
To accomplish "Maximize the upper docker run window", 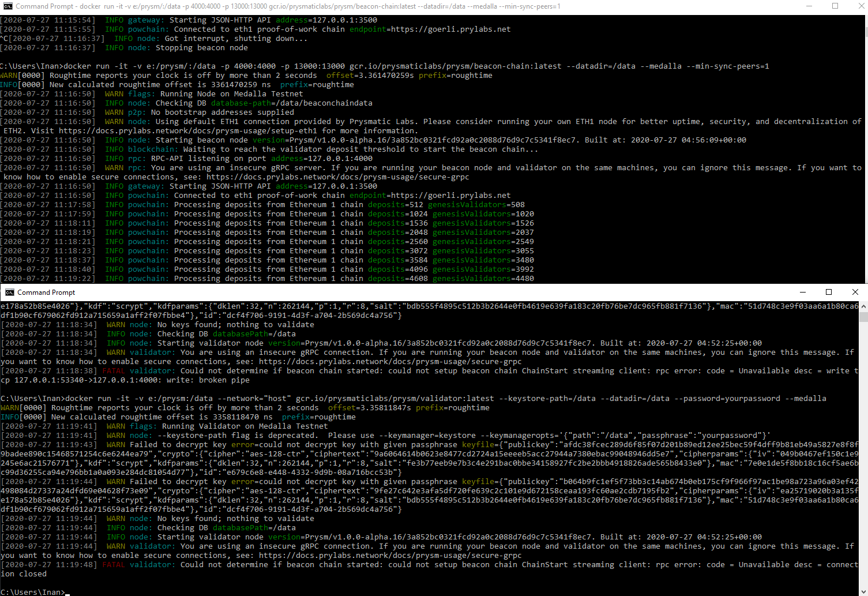I will 835,6.
